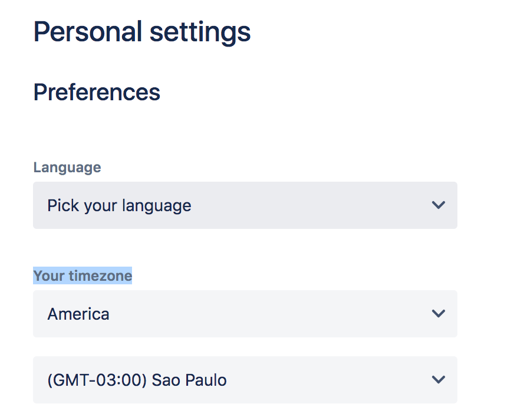Click the blank middle of the Sao Paulo selector
This screenshot has width=514, height=420.
point(324,380)
